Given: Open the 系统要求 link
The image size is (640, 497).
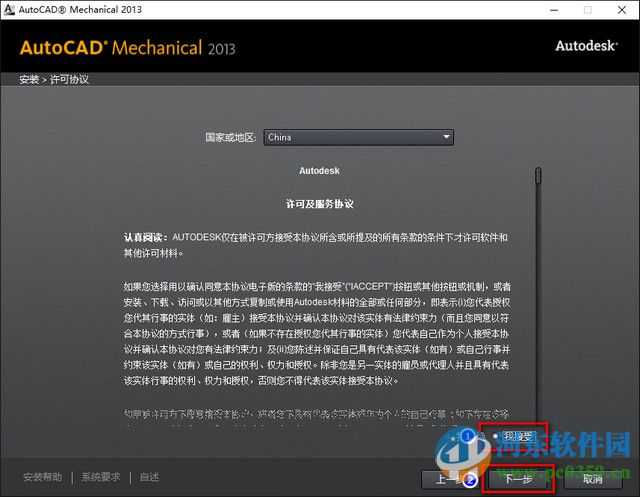Looking at the screenshot, I should 101,477.
